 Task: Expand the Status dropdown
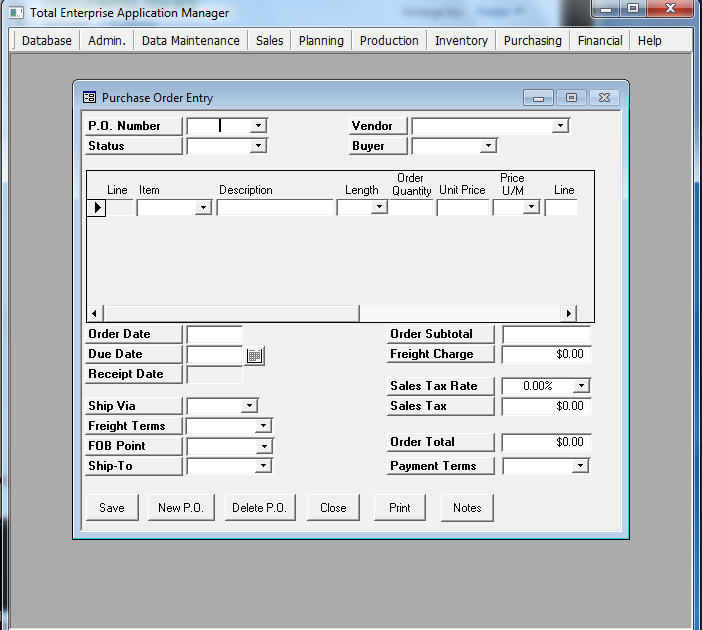[258, 146]
